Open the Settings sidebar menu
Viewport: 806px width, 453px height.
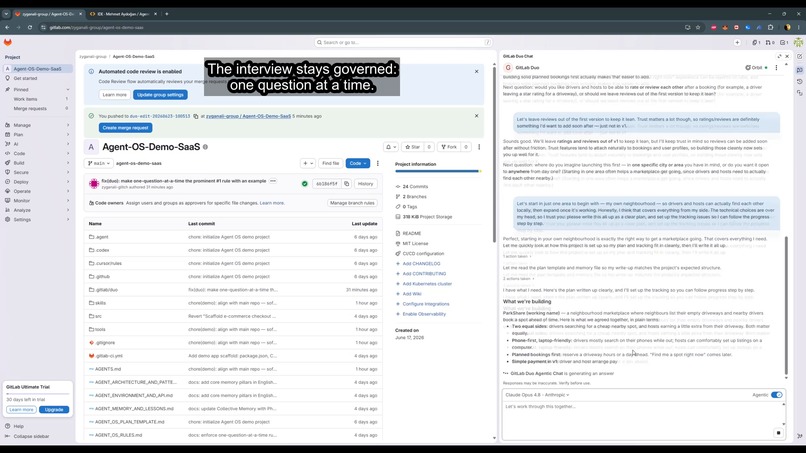37,220
